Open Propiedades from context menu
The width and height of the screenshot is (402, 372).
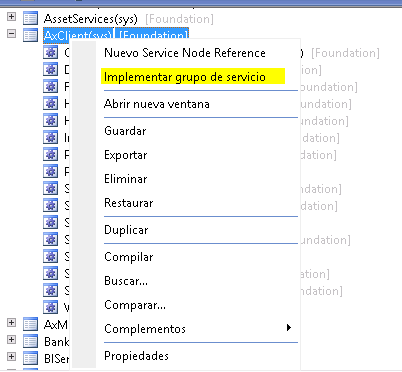click(x=136, y=356)
